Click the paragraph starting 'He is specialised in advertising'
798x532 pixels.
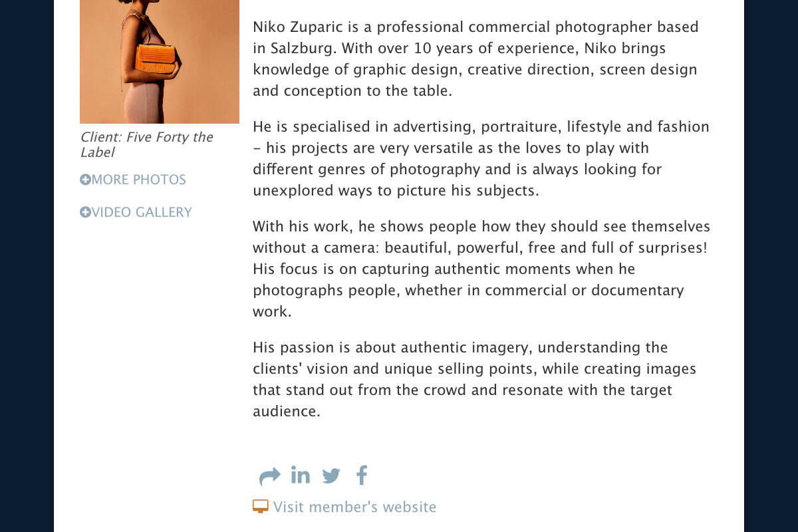pyautogui.click(x=481, y=158)
